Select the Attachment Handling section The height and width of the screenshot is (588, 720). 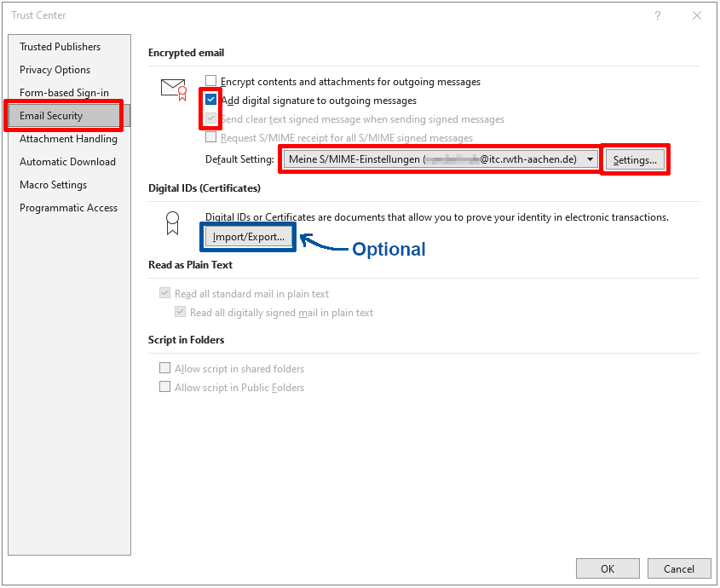click(x=67, y=138)
